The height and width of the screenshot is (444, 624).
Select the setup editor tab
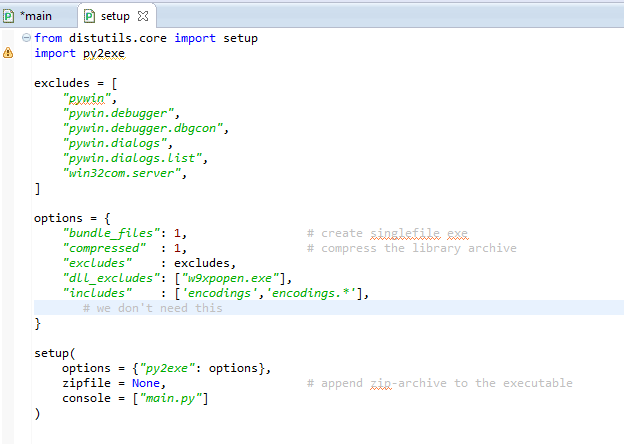pyautogui.click(x=115, y=16)
